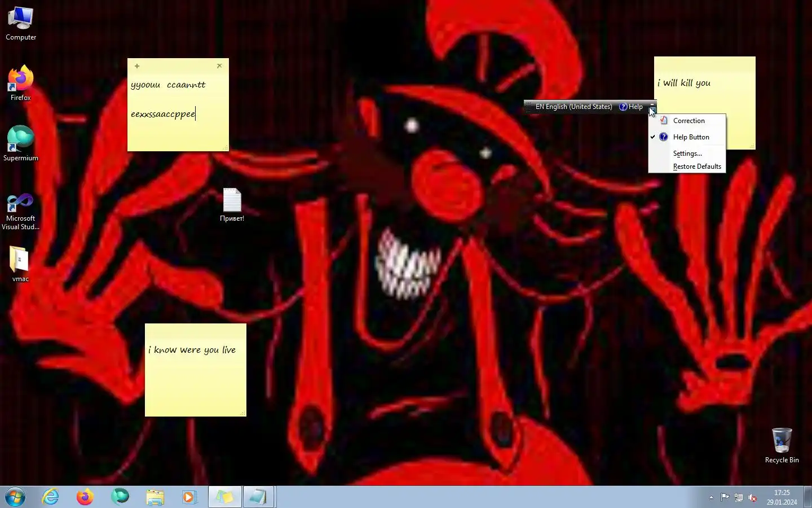
Task: Open the taskbar clock showing 17:25
Action: click(x=782, y=497)
